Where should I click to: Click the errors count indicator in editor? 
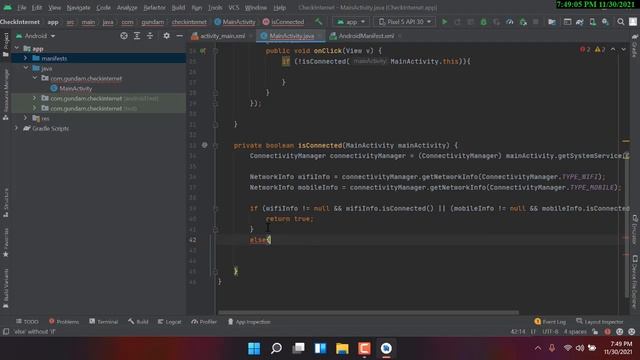coord(585,49)
